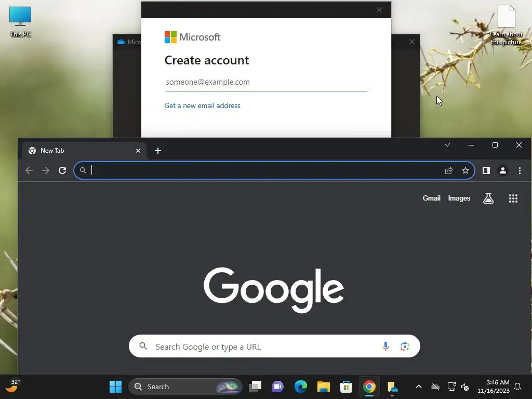This screenshot has height=399, width=532.
Task: Open network status tray icon
Action: (451, 387)
